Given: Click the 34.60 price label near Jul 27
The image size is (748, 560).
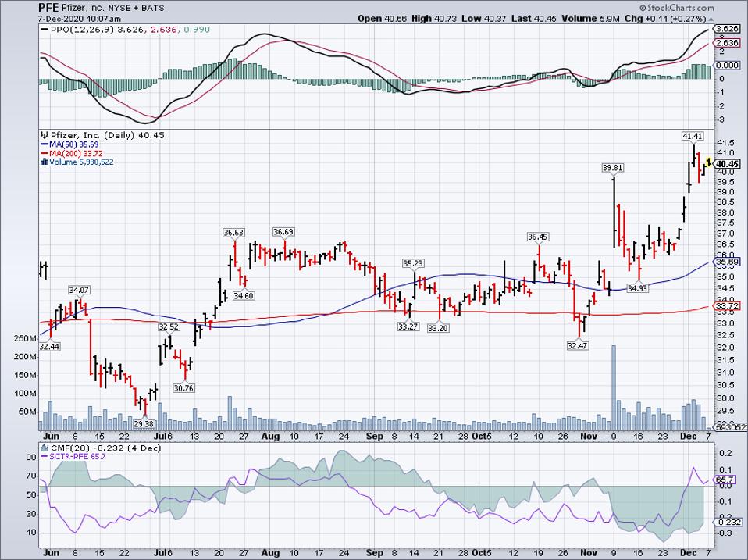Looking at the screenshot, I should tap(244, 296).
